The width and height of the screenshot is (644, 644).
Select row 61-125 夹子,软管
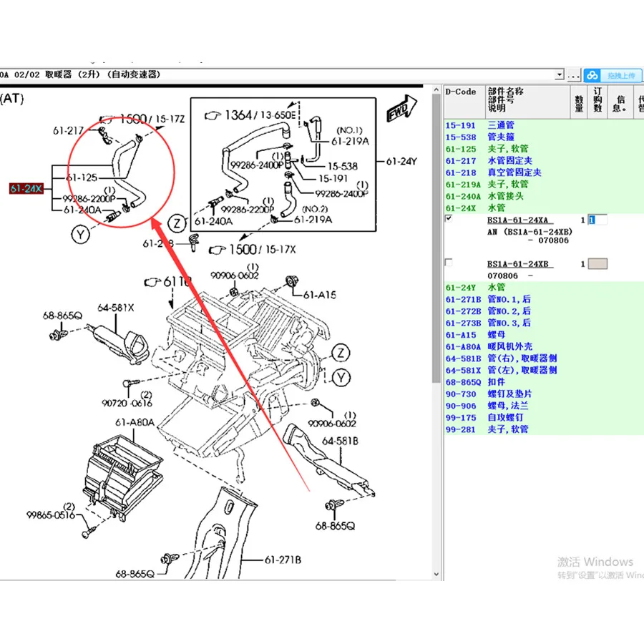coord(544,149)
